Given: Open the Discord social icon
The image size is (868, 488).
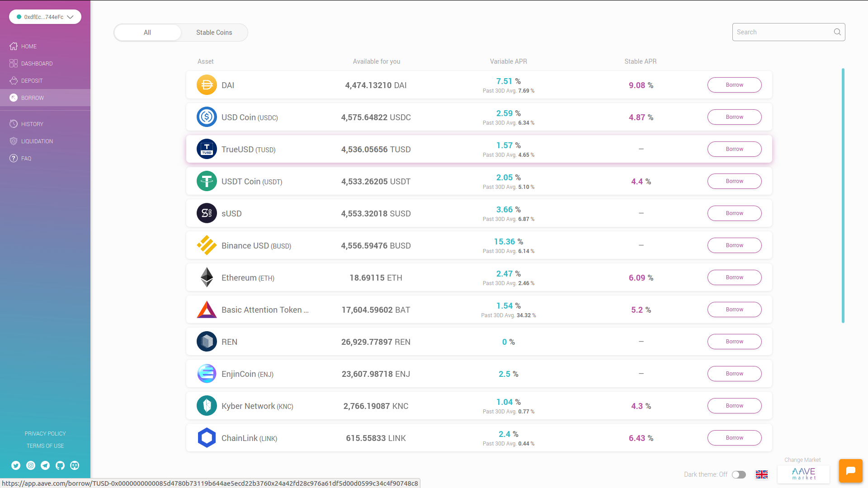Looking at the screenshot, I should (x=75, y=465).
